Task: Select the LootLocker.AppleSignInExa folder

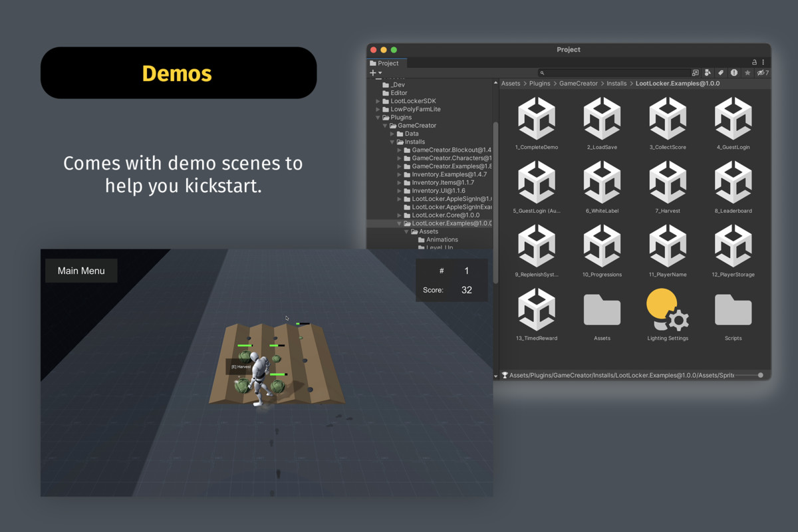Action: tap(448, 207)
